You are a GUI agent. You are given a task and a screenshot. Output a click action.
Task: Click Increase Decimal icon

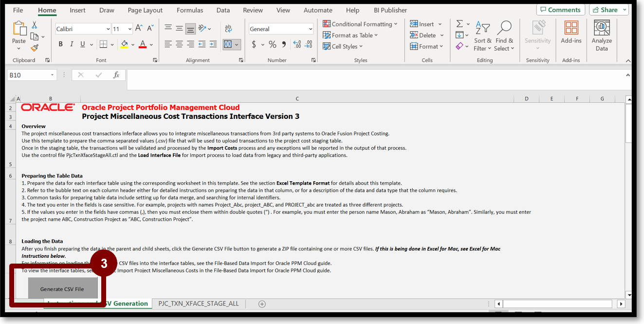(297, 44)
